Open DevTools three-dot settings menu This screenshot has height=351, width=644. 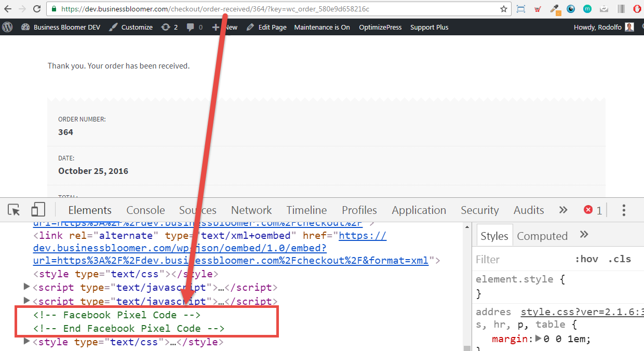click(x=624, y=210)
